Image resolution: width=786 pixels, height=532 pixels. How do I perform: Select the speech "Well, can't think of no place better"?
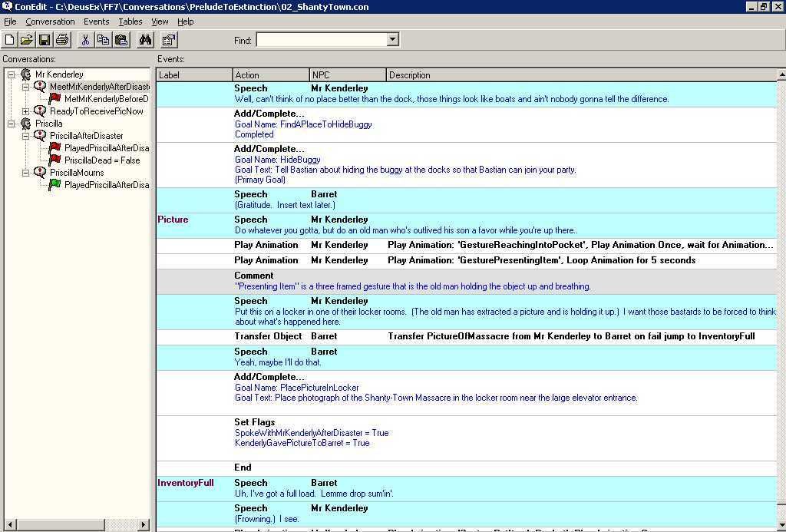(x=467, y=94)
